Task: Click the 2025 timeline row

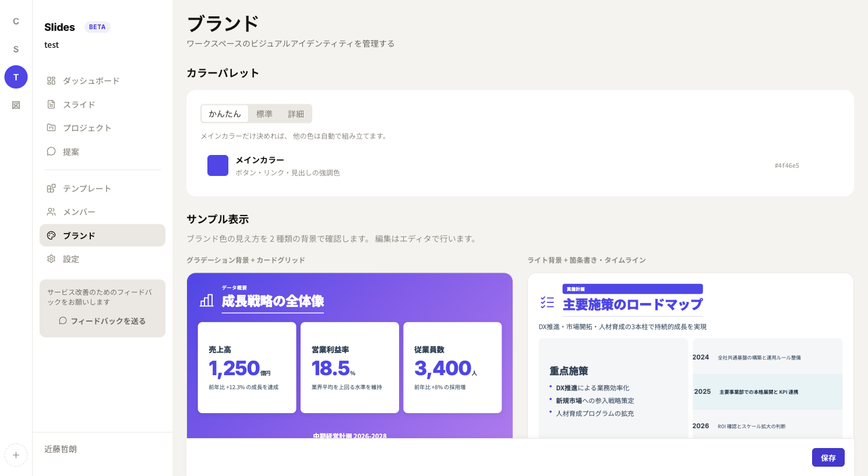Action: tap(768, 392)
